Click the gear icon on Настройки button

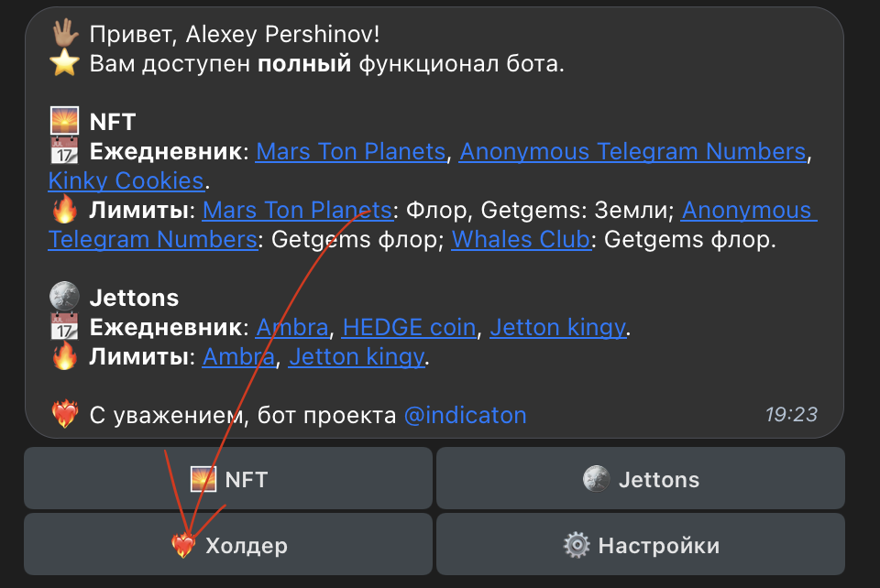(x=577, y=546)
